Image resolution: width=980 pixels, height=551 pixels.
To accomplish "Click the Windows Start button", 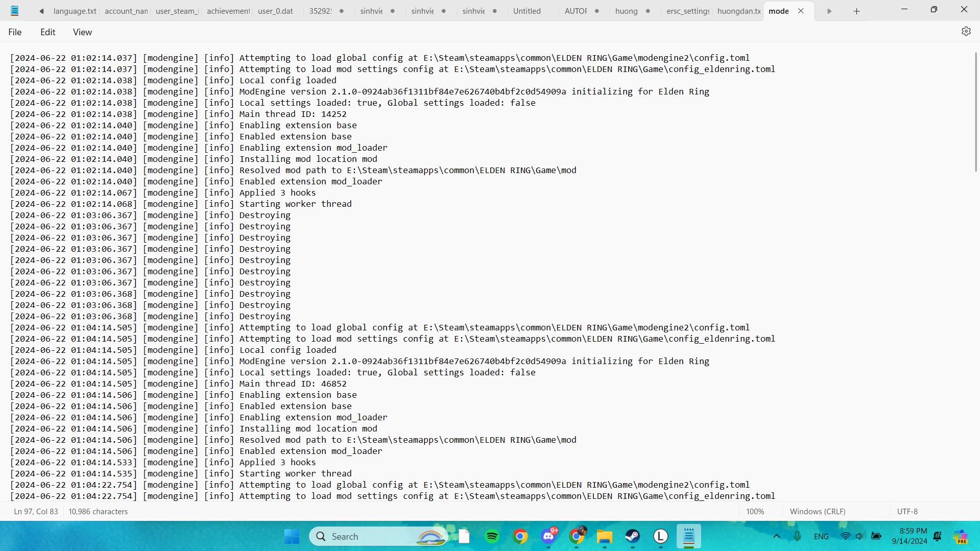I will pos(292,536).
